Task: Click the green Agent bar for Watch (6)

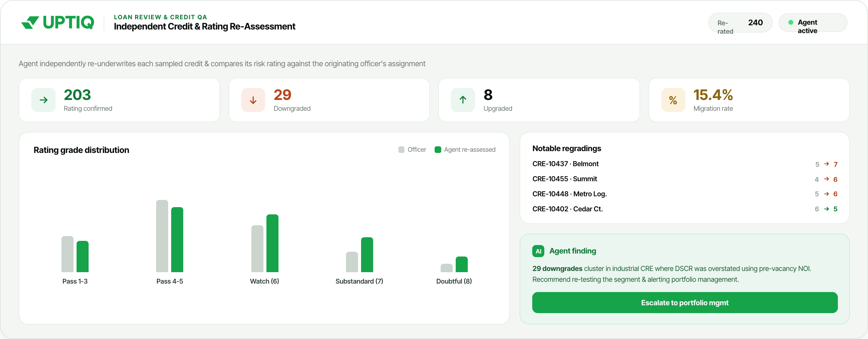Action: [272, 243]
